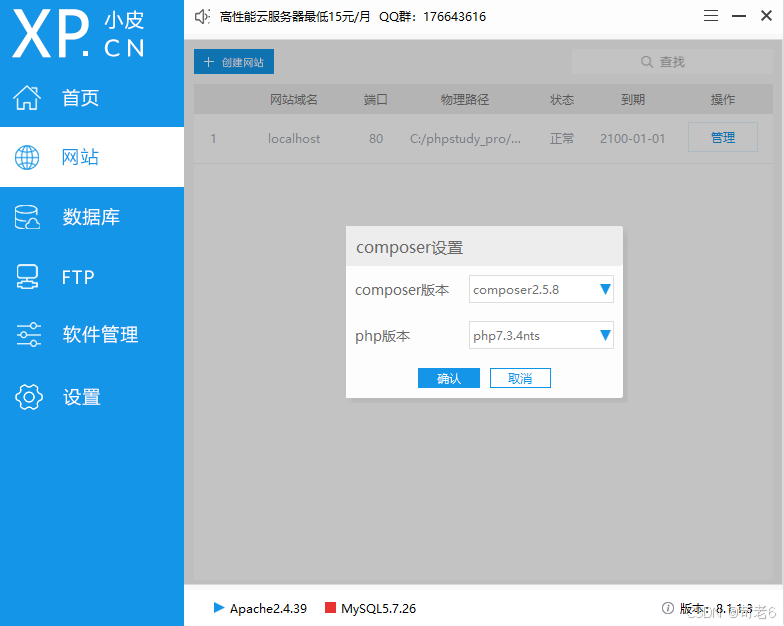Cancel the dialog with 取消

tap(520, 378)
